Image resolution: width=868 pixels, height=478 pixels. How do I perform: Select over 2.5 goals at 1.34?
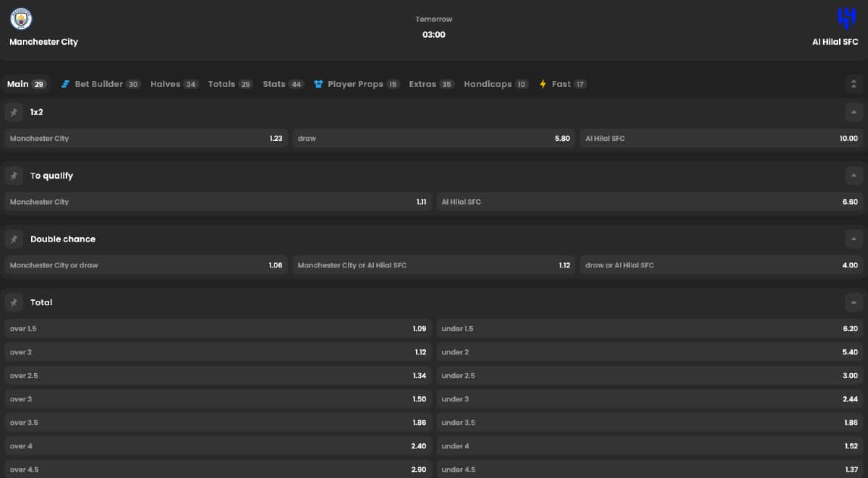tap(218, 375)
